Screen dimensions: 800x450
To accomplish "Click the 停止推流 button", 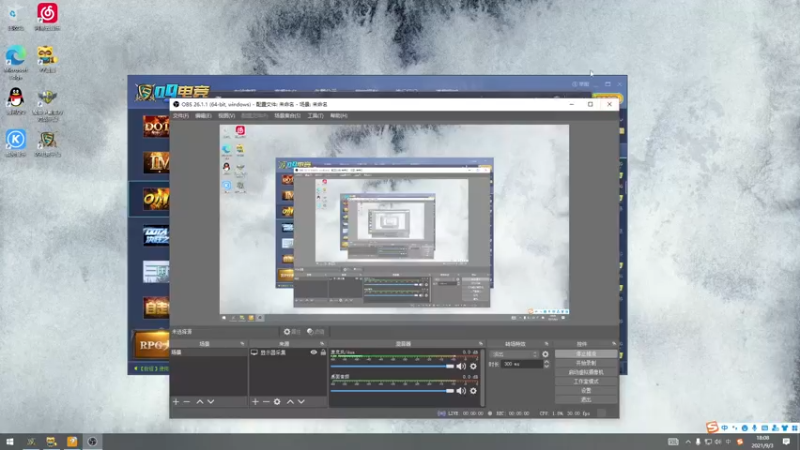I will pyautogui.click(x=586, y=354).
